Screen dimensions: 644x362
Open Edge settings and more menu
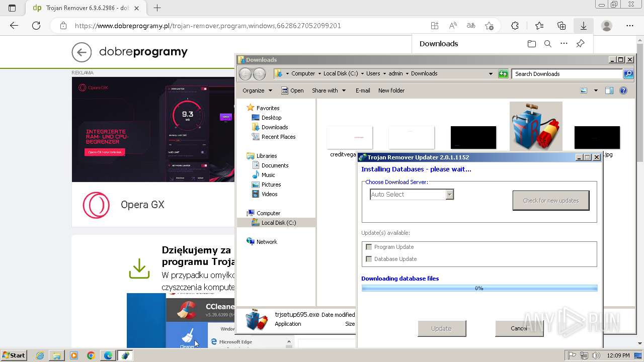pyautogui.click(x=630, y=26)
